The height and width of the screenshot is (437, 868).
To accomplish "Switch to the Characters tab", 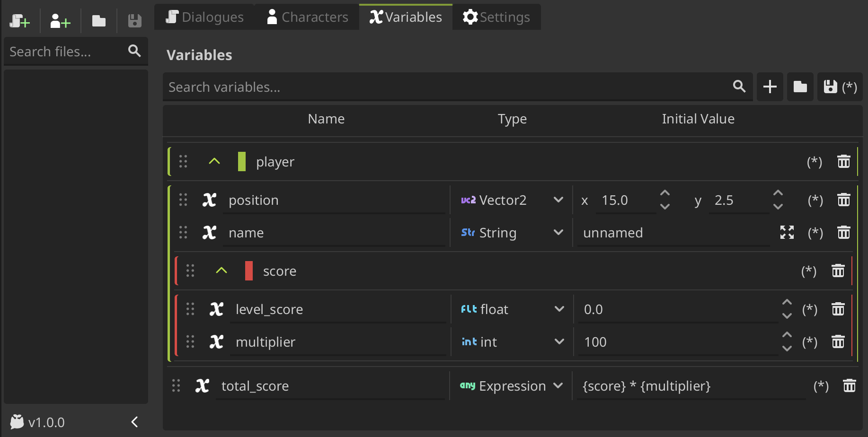I will tap(307, 17).
